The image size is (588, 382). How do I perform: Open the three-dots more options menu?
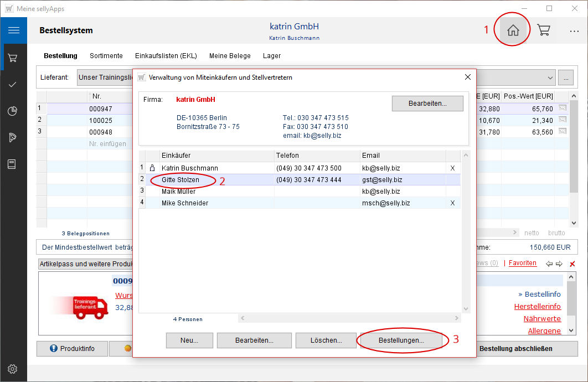(574, 31)
